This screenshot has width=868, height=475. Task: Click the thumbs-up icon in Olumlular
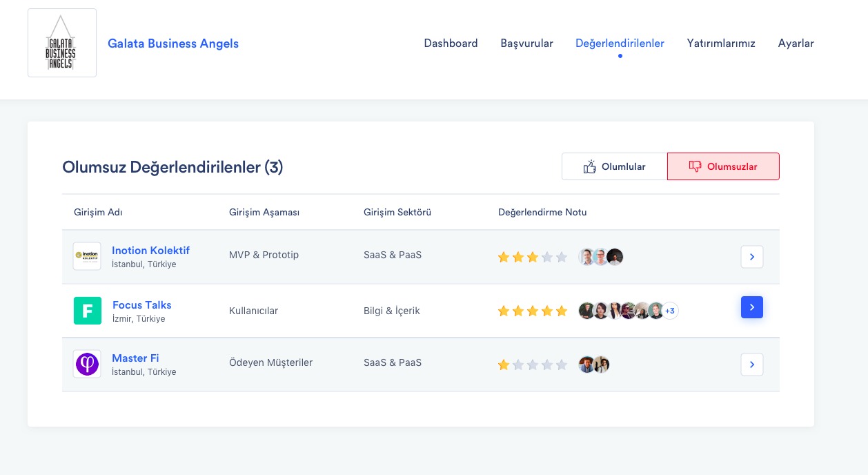tap(589, 166)
